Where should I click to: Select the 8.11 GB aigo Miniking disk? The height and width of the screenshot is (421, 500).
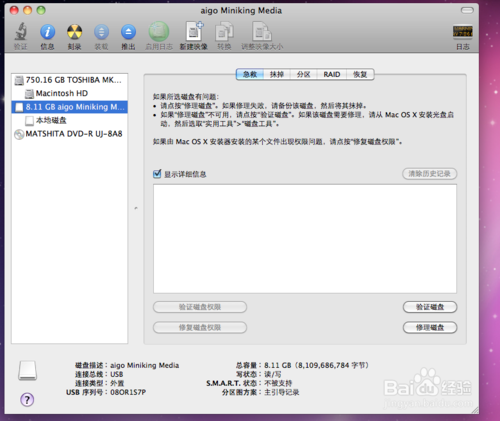point(69,107)
